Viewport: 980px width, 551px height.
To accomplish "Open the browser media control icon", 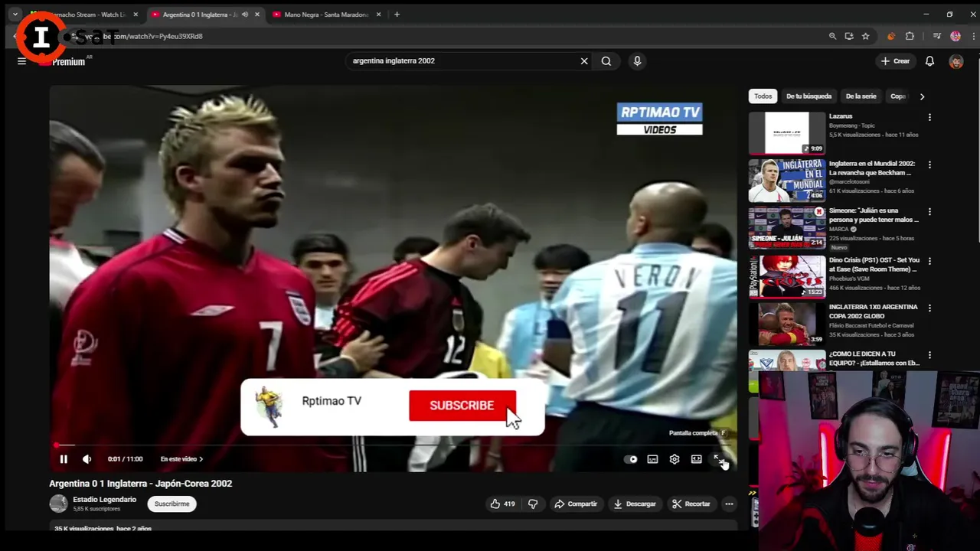I will (x=936, y=36).
